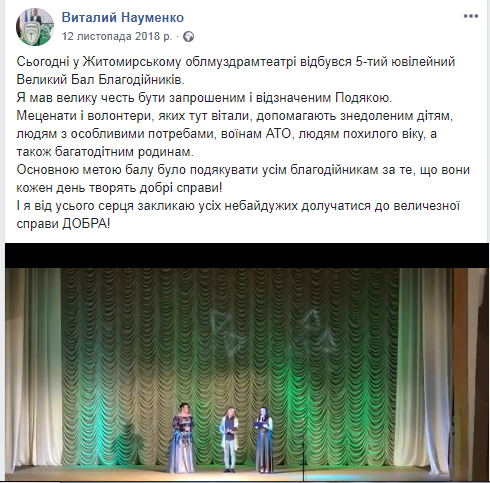This screenshot has width=490, height=483.
Task: Click the line ending добрі справи!
Action: (x=119, y=188)
